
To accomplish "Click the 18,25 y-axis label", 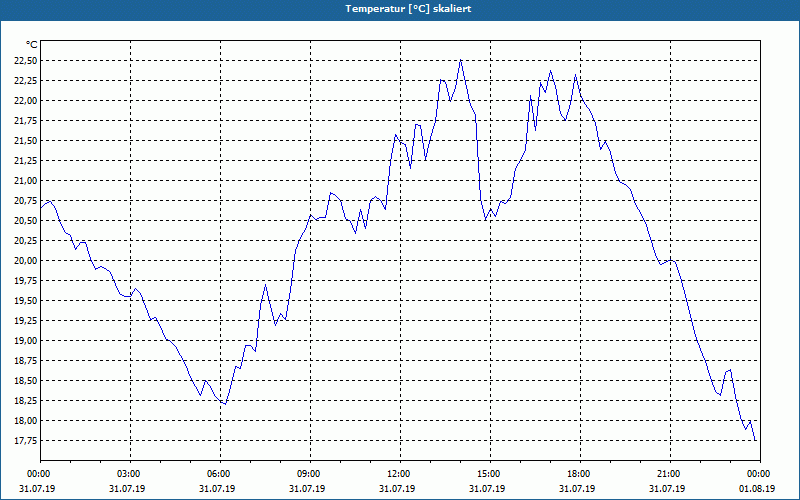I will [26, 401].
